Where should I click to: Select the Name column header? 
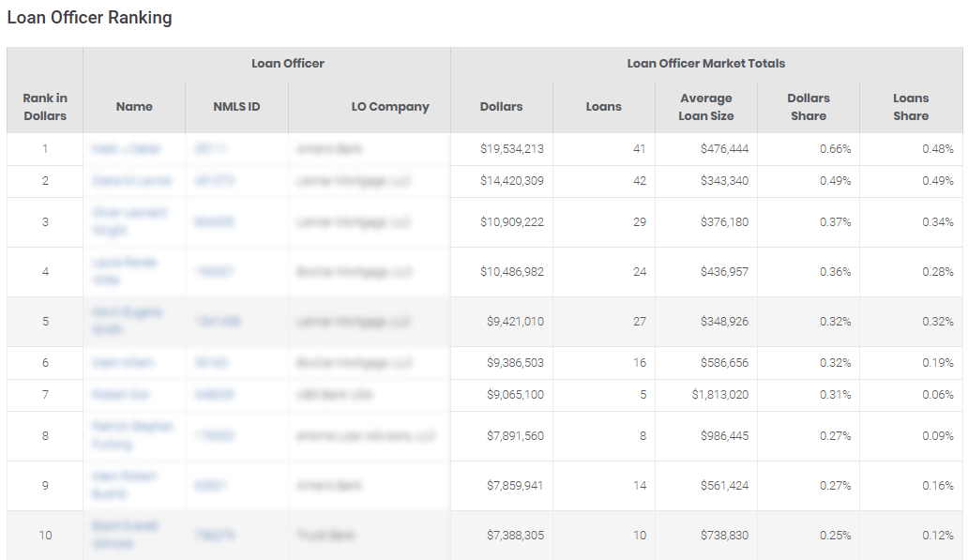(x=134, y=107)
